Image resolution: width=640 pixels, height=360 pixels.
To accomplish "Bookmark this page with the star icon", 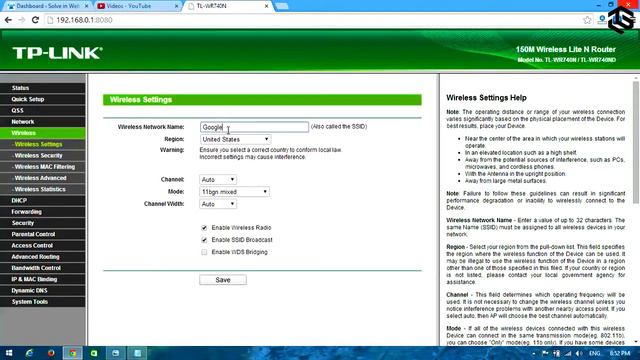I will coord(587,20).
